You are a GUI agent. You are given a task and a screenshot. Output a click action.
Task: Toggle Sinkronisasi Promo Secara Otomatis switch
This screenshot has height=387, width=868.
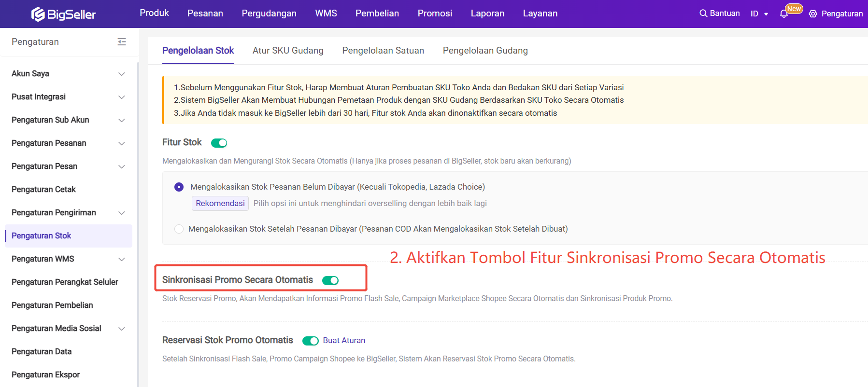pyautogui.click(x=330, y=280)
